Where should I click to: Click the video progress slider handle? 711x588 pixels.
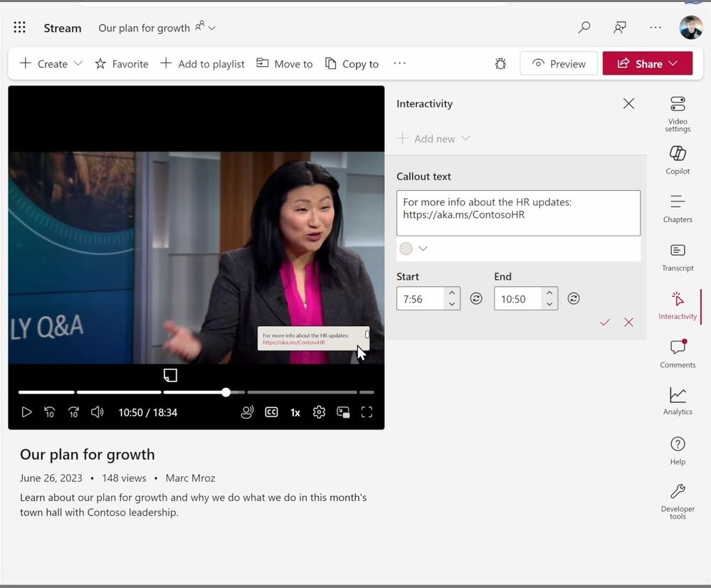tap(226, 392)
